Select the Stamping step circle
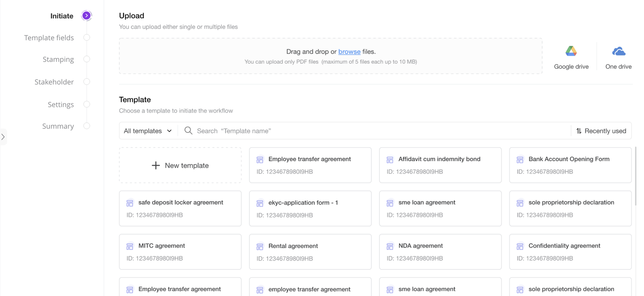This screenshot has height=296, width=644. pyautogui.click(x=87, y=59)
